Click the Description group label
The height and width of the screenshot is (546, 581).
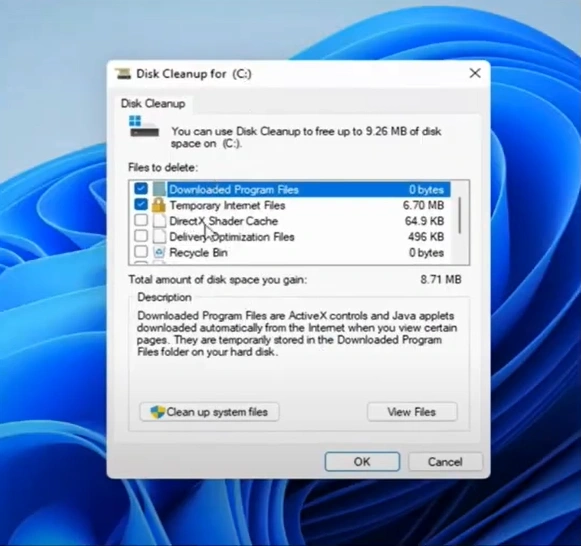coord(164,297)
